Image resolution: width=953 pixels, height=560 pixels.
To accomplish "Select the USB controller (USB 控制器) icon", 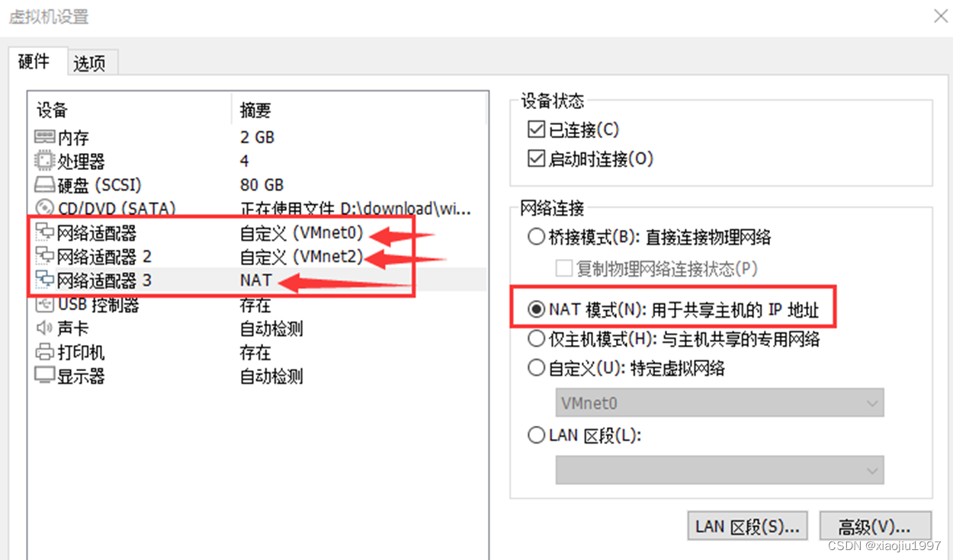I will click(x=45, y=305).
